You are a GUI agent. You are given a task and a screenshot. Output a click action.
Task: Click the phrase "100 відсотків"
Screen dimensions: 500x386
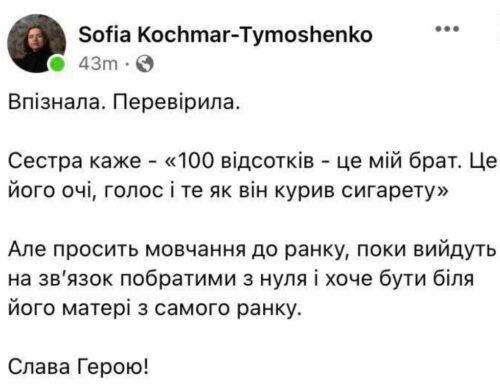pyautogui.click(x=247, y=162)
